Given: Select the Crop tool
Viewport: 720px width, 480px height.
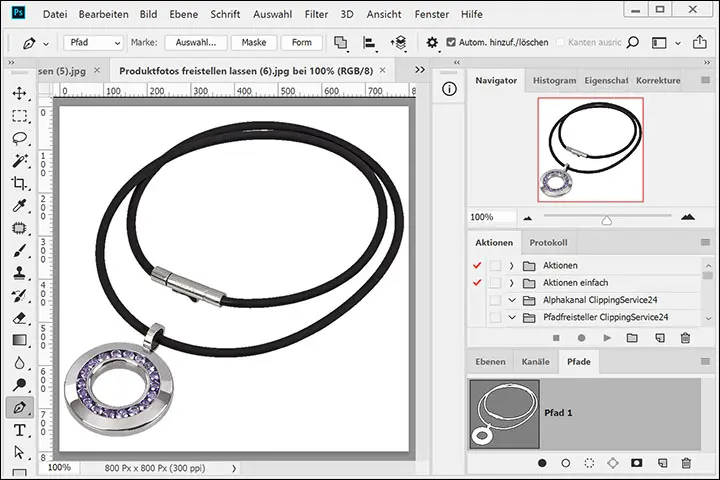Looking at the screenshot, I should (19, 183).
